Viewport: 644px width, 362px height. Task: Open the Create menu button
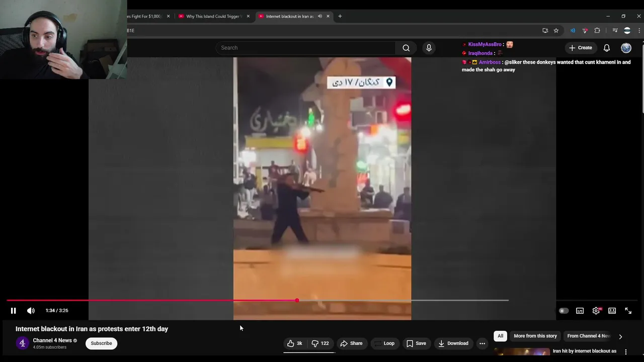pyautogui.click(x=580, y=48)
